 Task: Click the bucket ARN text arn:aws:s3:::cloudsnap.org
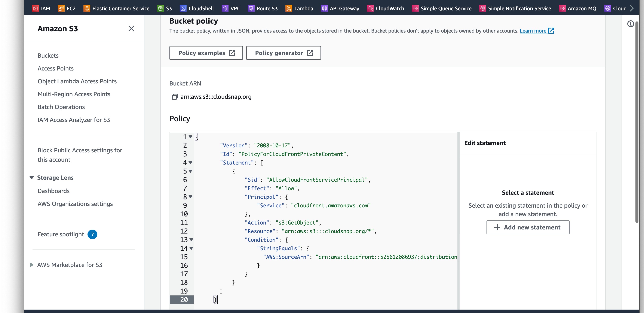[216, 97]
